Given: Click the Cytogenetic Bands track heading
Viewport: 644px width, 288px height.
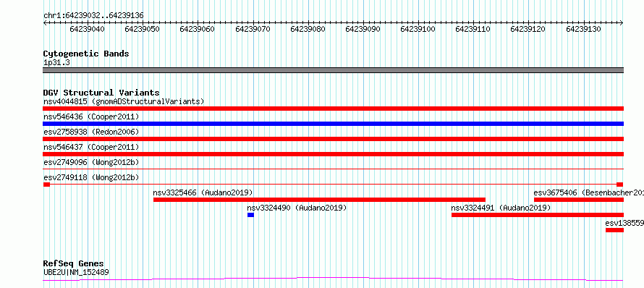Looking at the screenshot, I should [x=86, y=54].
